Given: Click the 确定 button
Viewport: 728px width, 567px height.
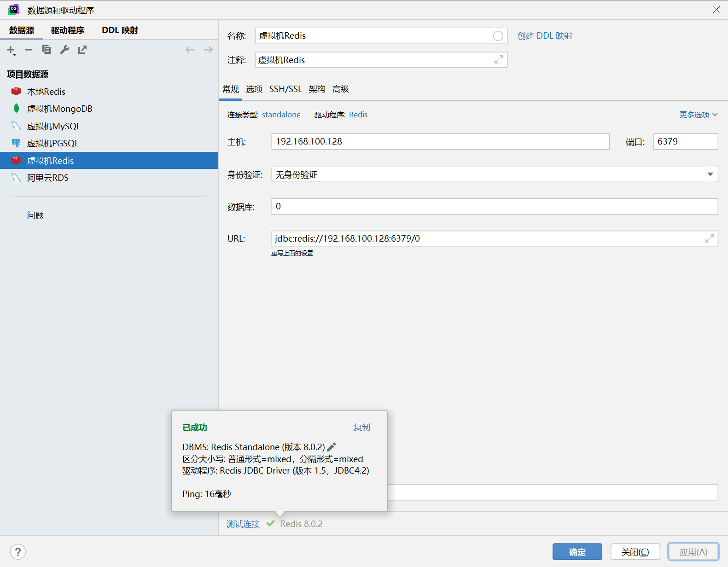Looking at the screenshot, I should (x=577, y=552).
